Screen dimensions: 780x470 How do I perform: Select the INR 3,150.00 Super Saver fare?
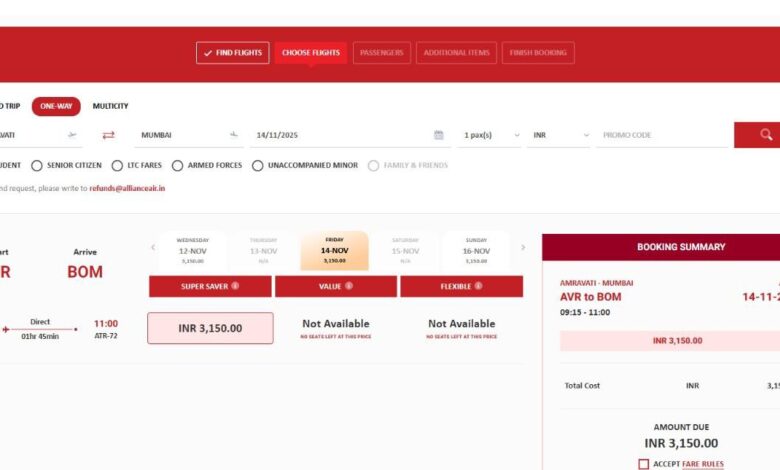(210, 328)
